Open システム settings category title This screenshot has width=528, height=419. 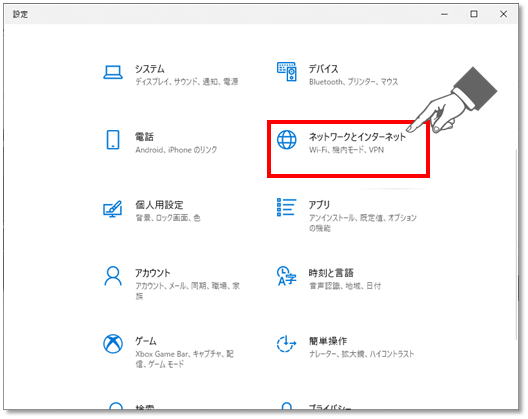[150, 69]
